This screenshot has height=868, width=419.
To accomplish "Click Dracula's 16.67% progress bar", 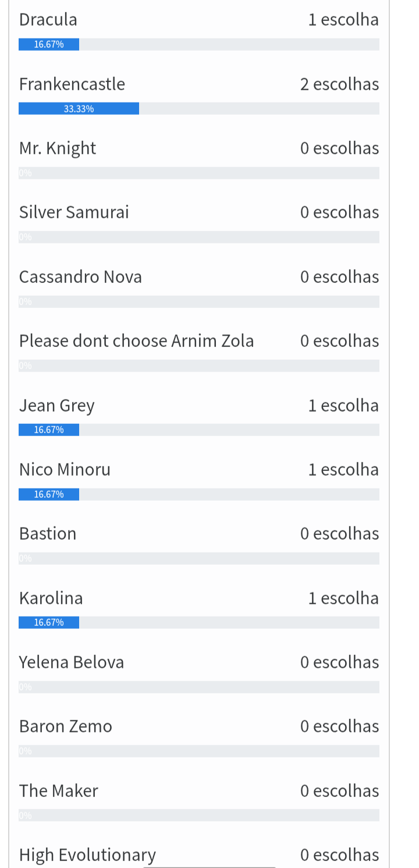I will pos(49,44).
